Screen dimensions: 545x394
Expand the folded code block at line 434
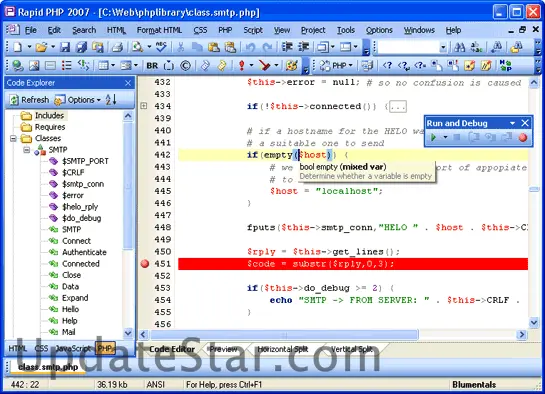pyautogui.click(x=144, y=106)
